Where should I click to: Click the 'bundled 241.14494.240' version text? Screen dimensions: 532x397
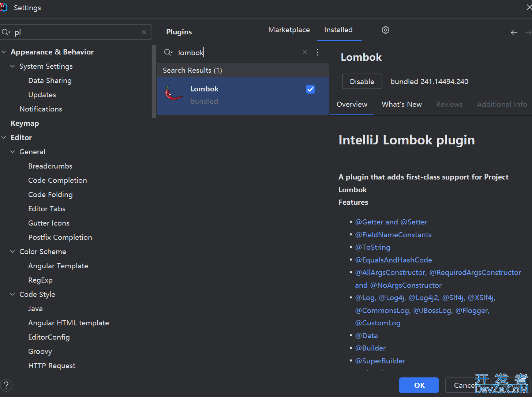click(429, 82)
